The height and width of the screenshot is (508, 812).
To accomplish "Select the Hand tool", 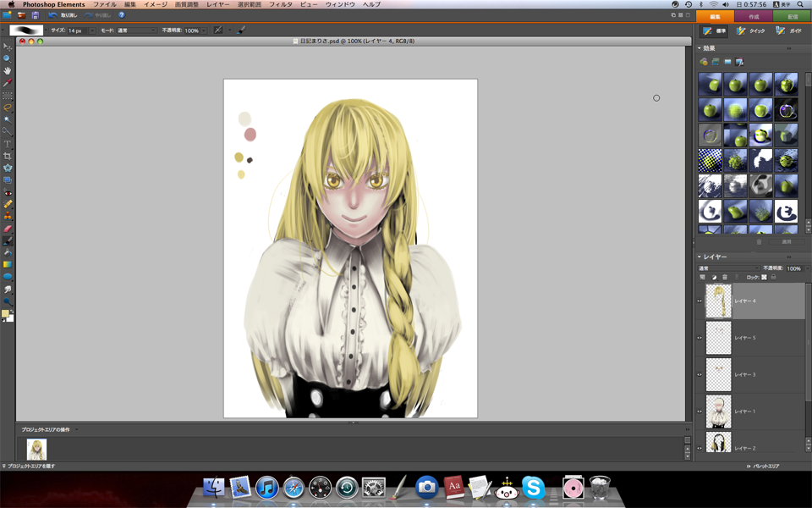I will click(x=8, y=71).
